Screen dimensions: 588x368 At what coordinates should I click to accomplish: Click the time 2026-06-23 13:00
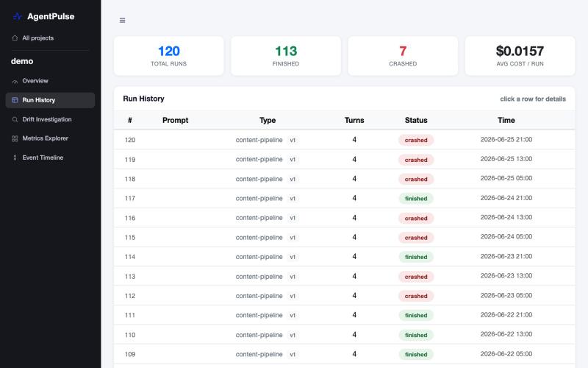click(x=506, y=276)
